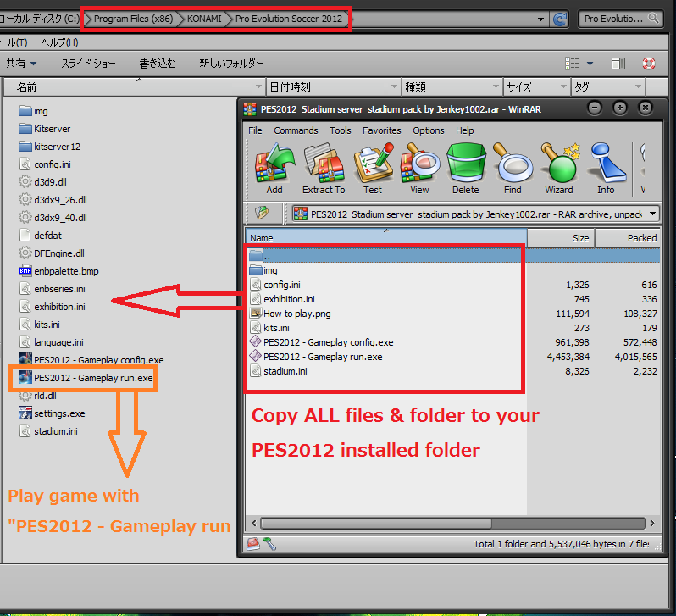Click the WinRAR horizontal scrollbar thumb
This screenshot has width=676, height=616.
coord(376,524)
